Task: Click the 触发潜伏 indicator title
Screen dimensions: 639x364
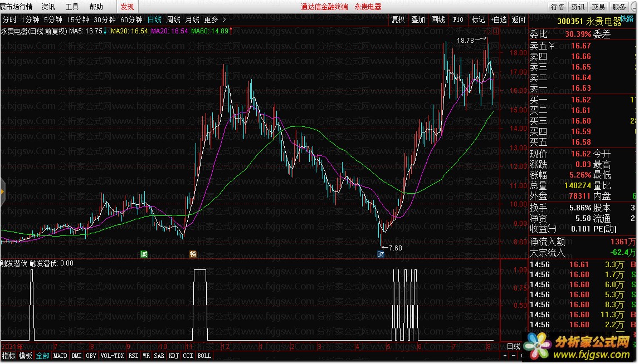Action: (x=13, y=263)
